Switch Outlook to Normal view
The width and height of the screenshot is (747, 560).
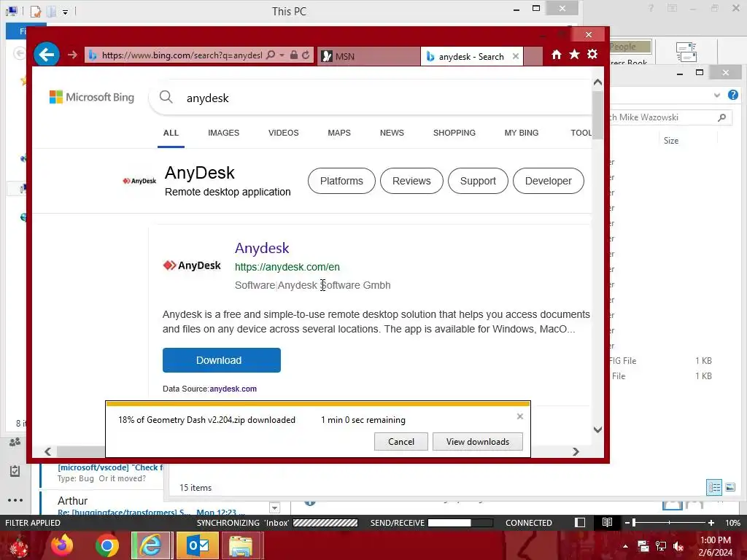pyautogui.click(x=580, y=522)
